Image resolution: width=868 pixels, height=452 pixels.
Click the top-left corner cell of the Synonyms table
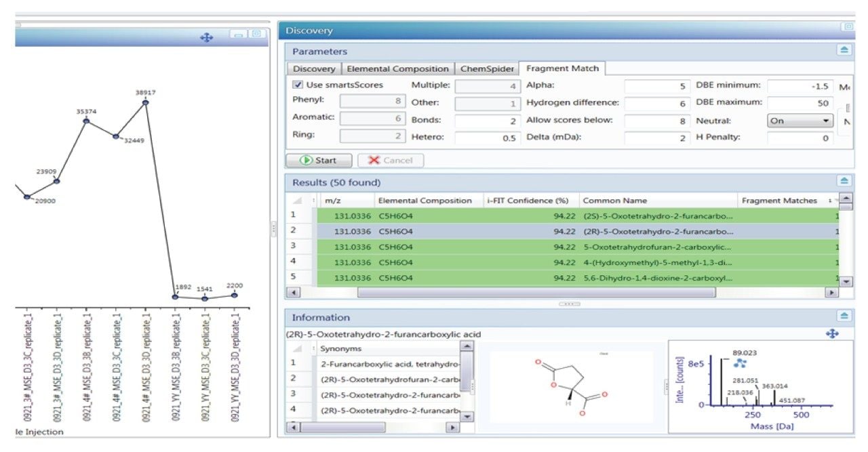pos(298,348)
